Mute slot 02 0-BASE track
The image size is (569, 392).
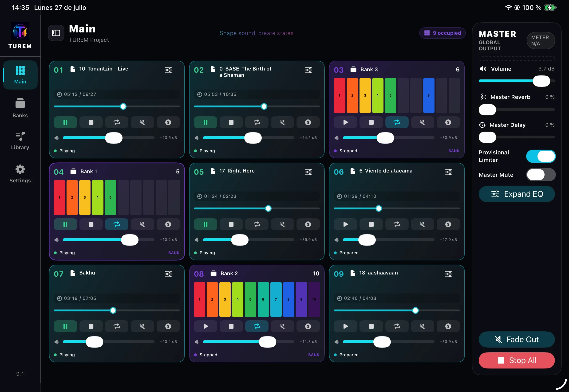[283, 122]
